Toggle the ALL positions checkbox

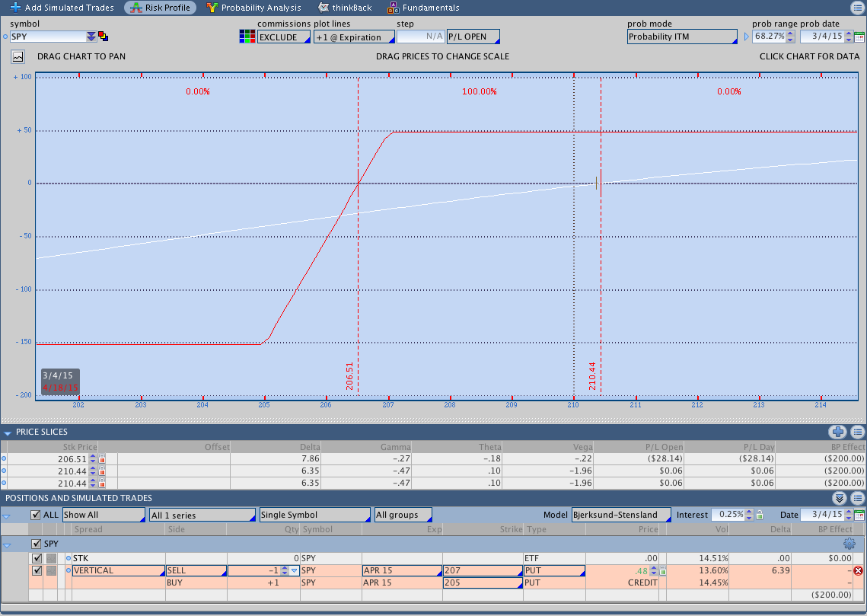click(x=35, y=515)
